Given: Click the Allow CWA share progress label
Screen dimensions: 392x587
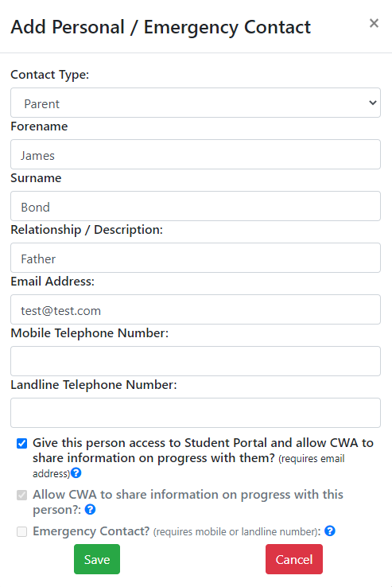Looking at the screenshot, I should 188,502.
